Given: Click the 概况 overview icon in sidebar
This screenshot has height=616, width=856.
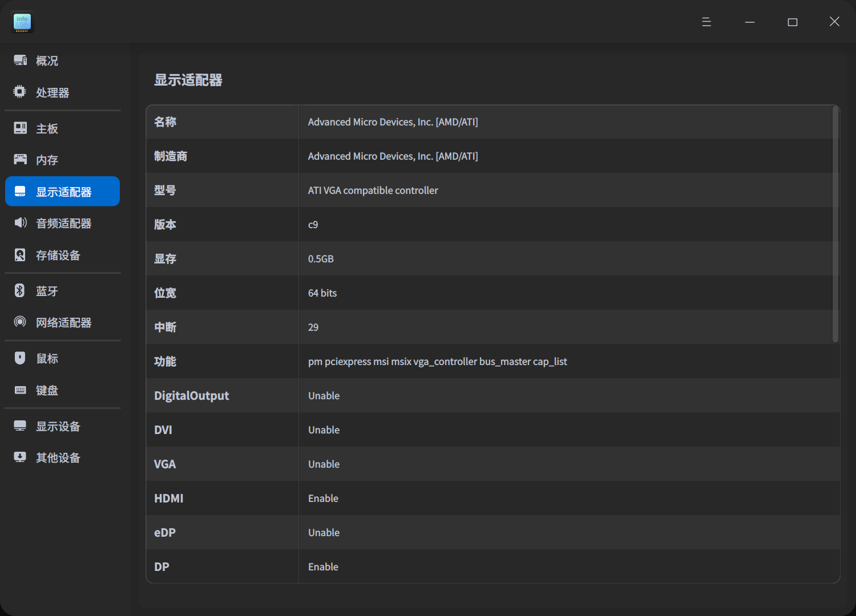Looking at the screenshot, I should (x=21, y=60).
